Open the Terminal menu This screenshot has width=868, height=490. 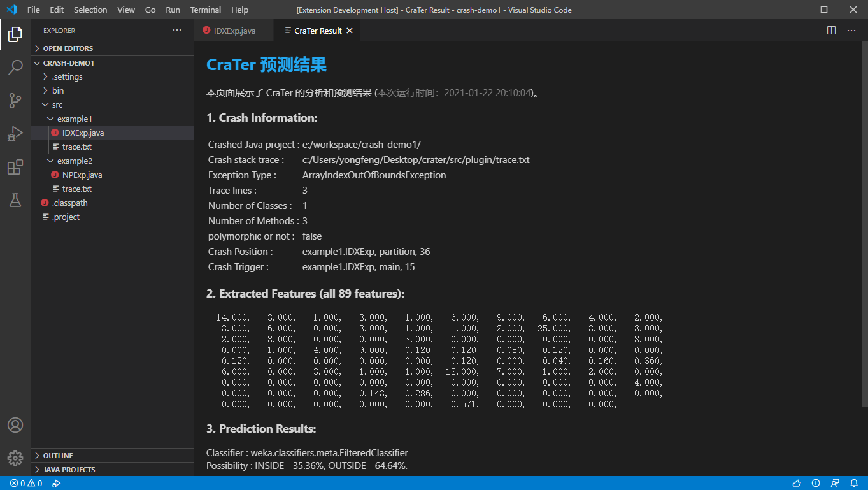click(x=206, y=10)
